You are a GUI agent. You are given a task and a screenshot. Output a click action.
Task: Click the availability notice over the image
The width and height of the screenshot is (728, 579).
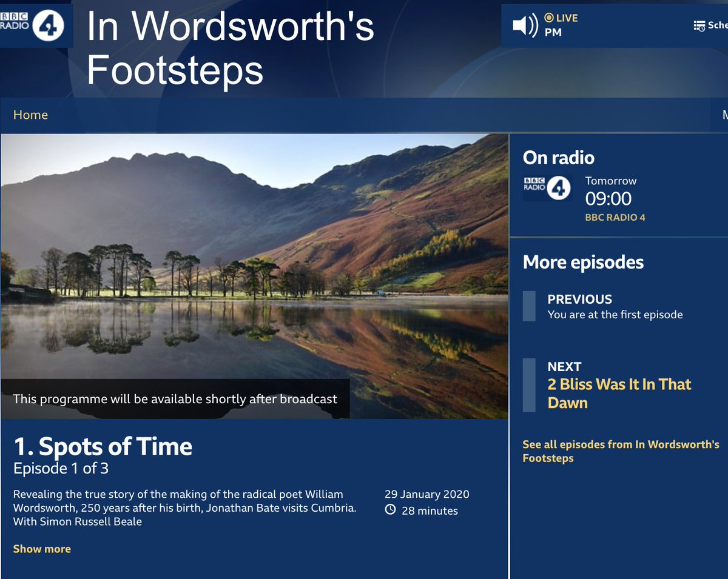(x=175, y=399)
